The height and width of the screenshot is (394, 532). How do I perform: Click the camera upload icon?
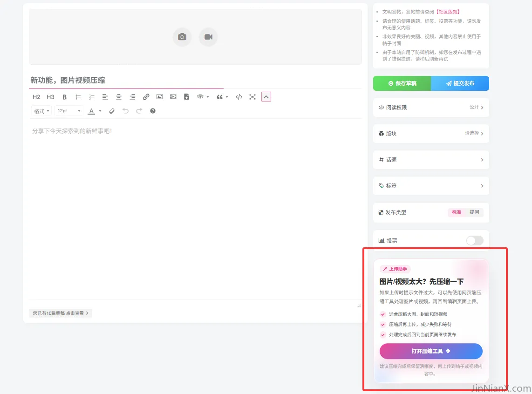[182, 37]
